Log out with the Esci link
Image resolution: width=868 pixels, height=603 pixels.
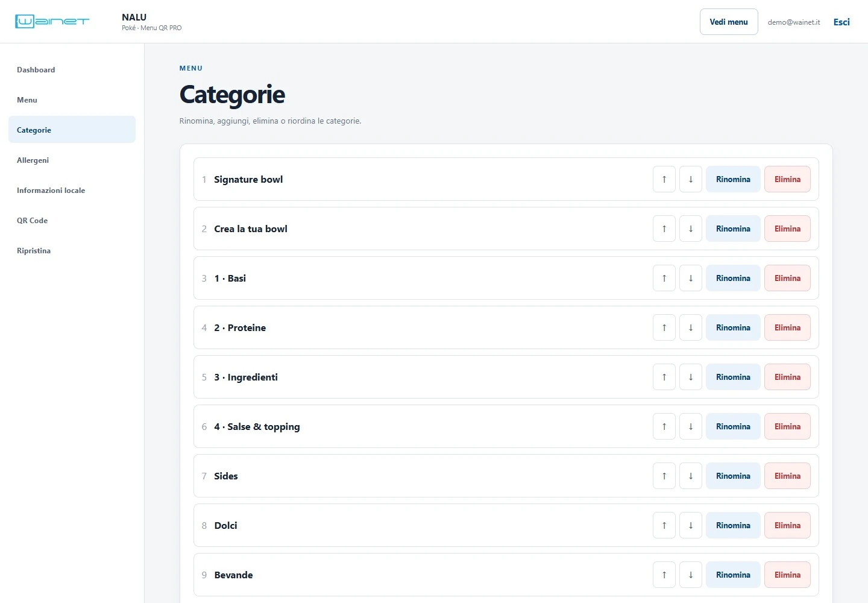(x=841, y=22)
